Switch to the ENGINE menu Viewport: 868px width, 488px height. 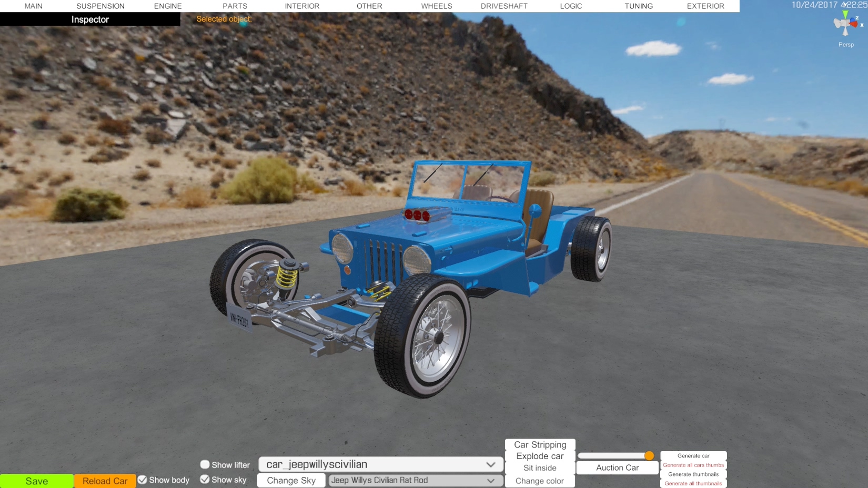click(x=168, y=6)
